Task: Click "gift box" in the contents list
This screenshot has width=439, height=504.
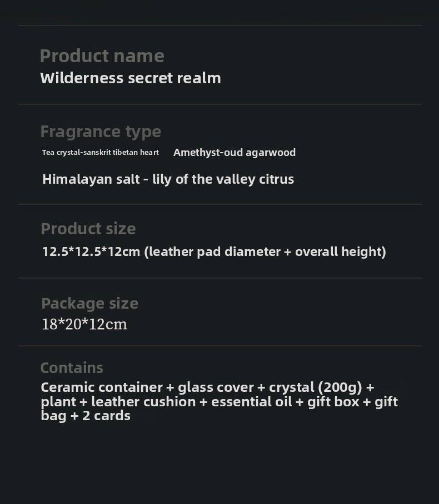Action: [333, 401]
